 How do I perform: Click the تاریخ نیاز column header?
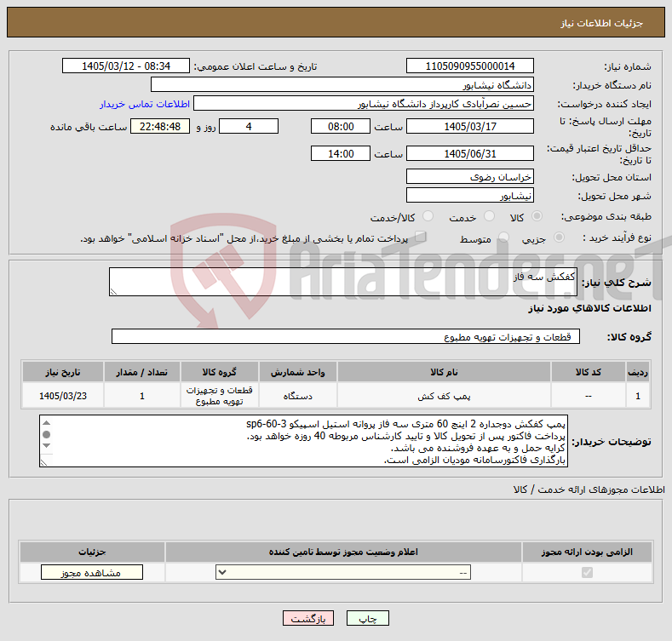click(63, 372)
